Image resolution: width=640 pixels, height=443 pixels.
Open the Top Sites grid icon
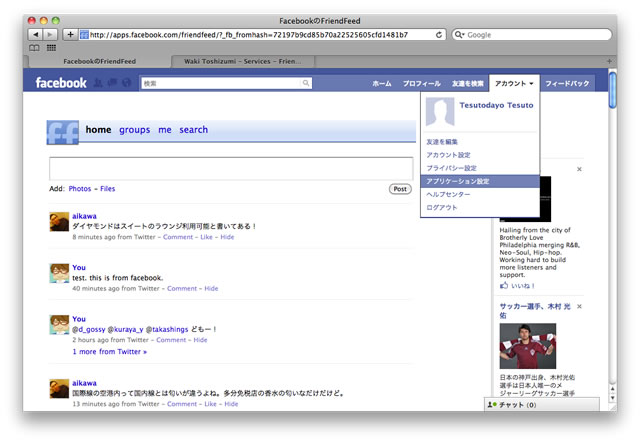click(51, 48)
